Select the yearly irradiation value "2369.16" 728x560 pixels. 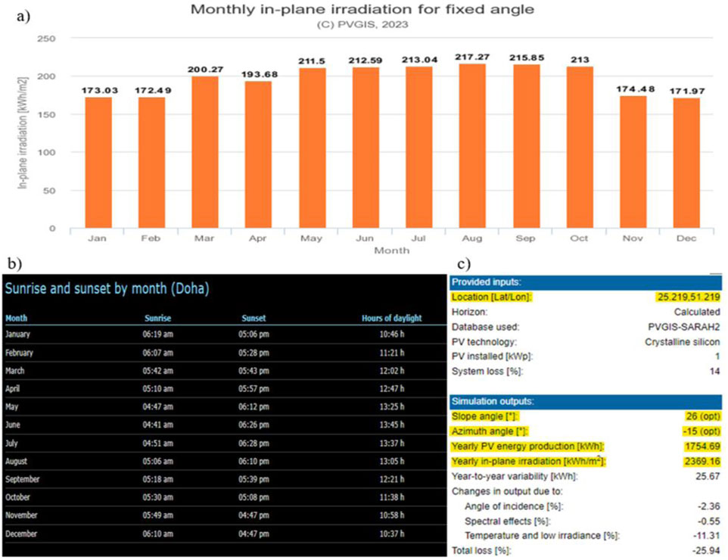702,461
